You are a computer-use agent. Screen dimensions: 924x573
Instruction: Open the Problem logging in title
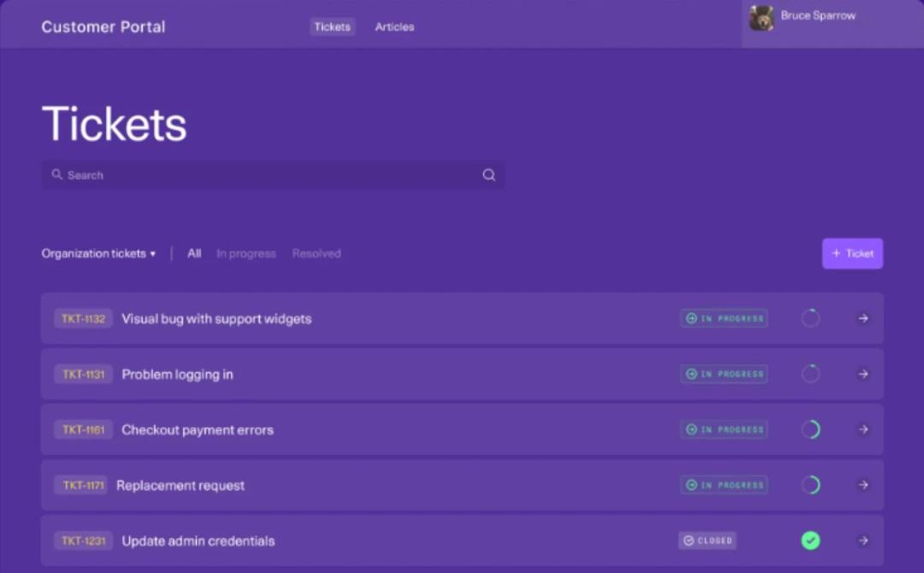177,375
